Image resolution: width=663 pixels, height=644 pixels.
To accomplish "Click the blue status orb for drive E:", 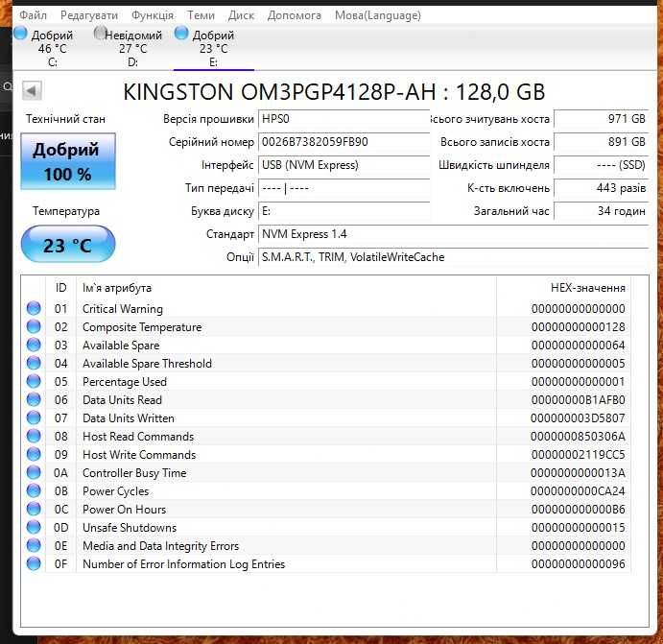I will click(181, 33).
